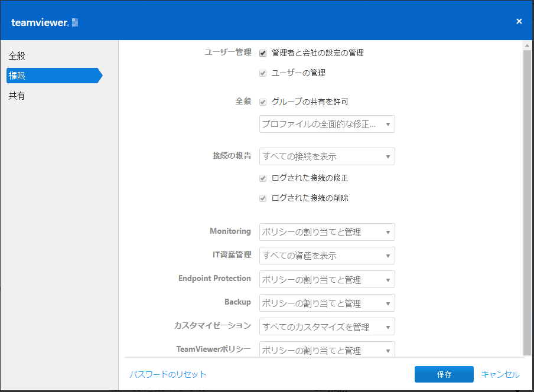Click the パスワードのリセット link

point(168,374)
